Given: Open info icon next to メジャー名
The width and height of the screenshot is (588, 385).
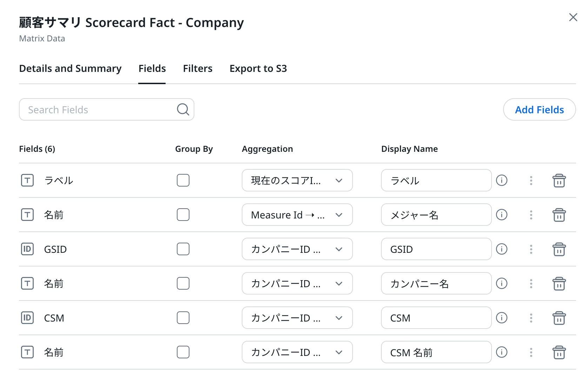Looking at the screenshot, I should 502,215.
